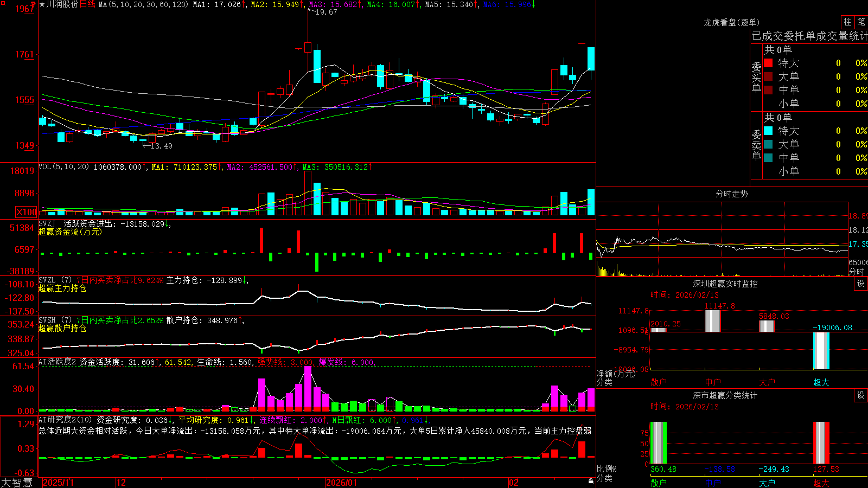Click the 超大 label in 分类统计 chart
868x488 pixels.
(x=821, y=483)
